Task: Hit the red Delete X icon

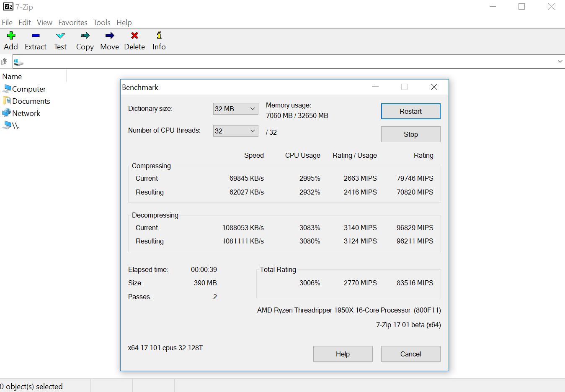Action: pos(134,36)
